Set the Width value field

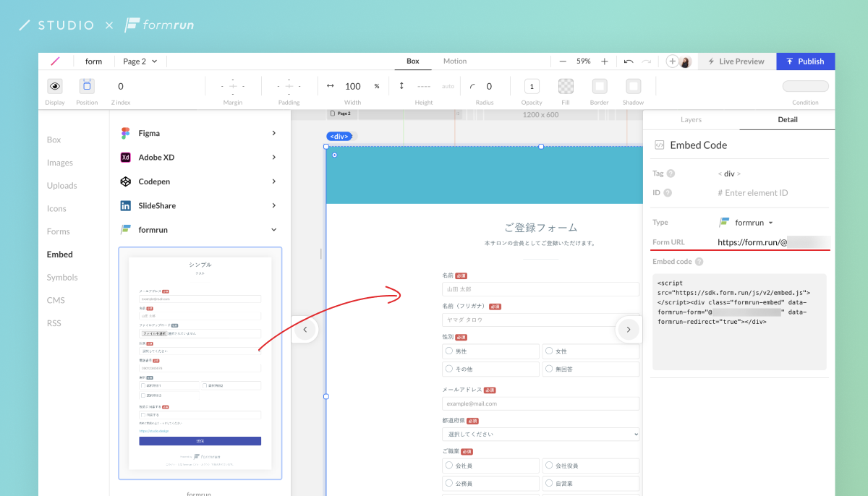[x=353, y=86]
